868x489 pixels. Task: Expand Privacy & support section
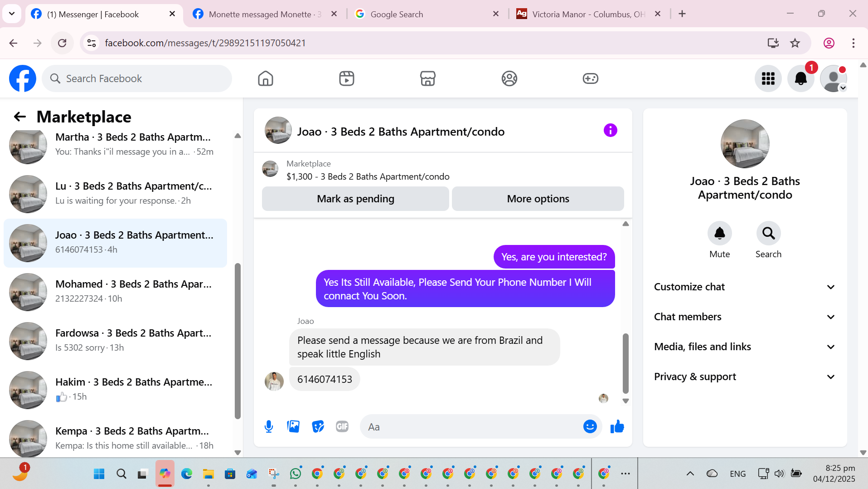[x=745, y=377]
